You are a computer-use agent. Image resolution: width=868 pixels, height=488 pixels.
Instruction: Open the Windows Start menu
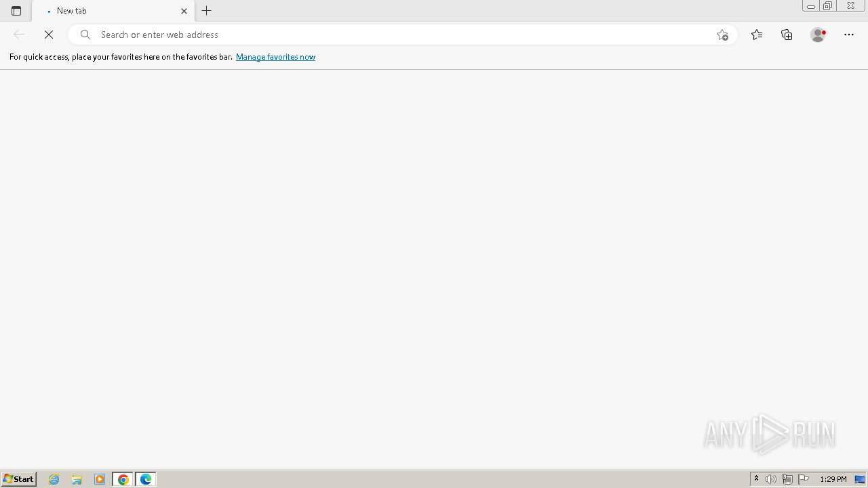(x=18, y=479)
